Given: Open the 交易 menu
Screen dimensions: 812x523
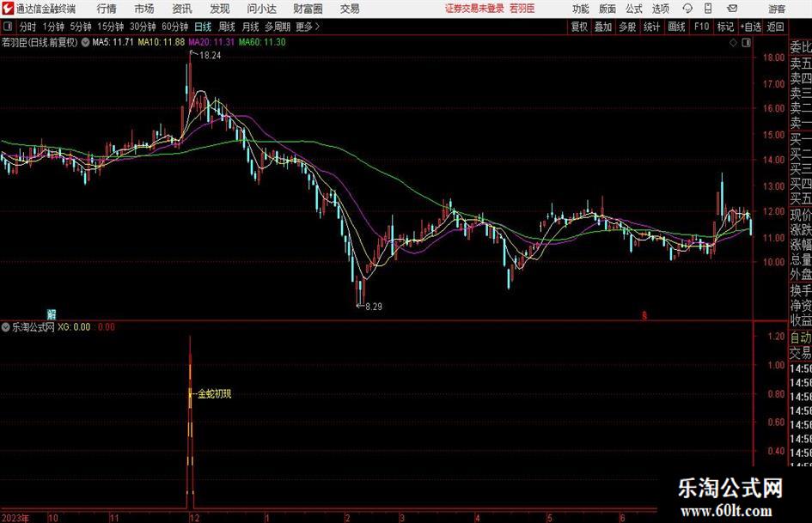Looking at the screenshot, I should (350, 9).
